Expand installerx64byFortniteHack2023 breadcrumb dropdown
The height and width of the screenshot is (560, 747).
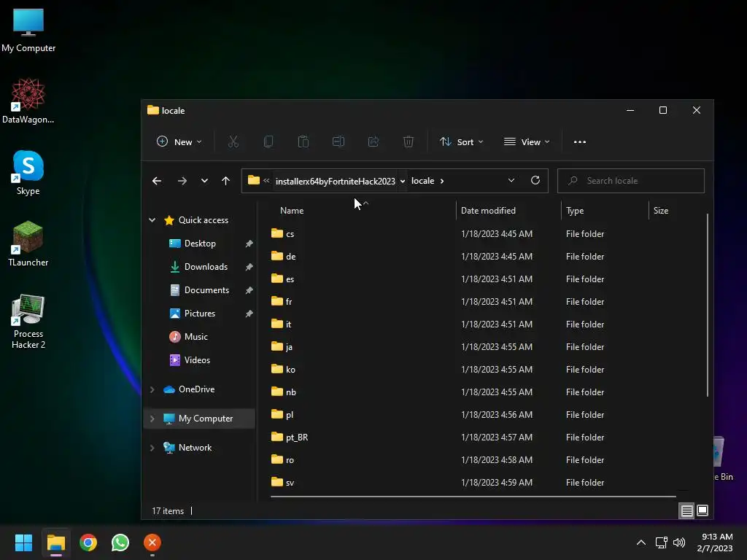click(x=403, y=181)
